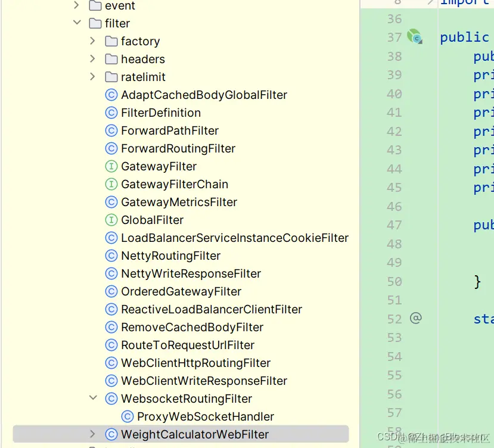This screenshot has width=494, height=448.
Task: Select the factory folder label
Action: [x=140, y=41]
